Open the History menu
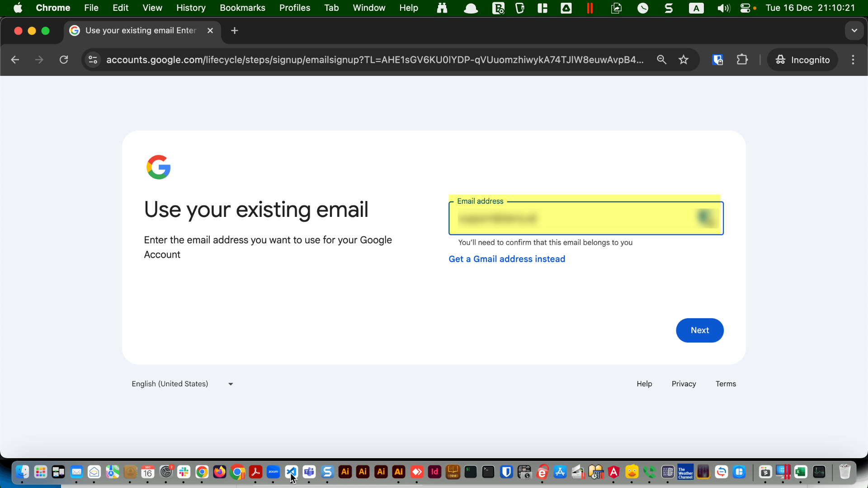The image size is (868, 488). point(191,8)
